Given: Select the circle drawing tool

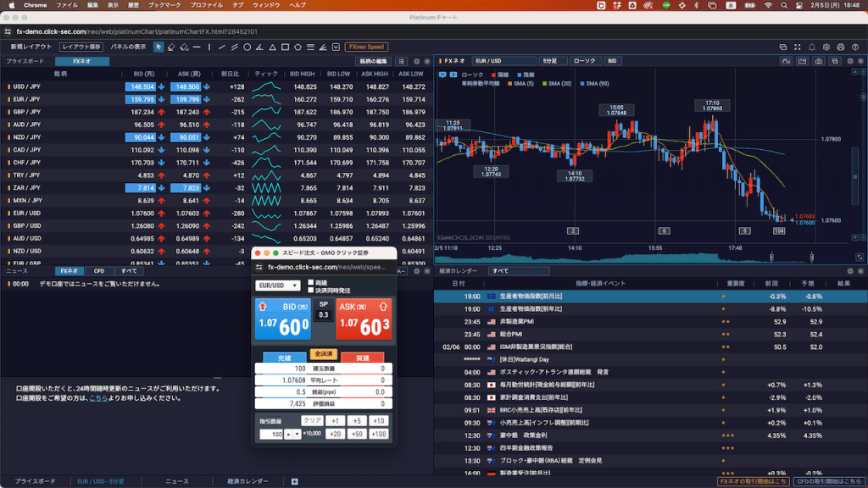Looking at the screenshot, I should coord(248,47).
